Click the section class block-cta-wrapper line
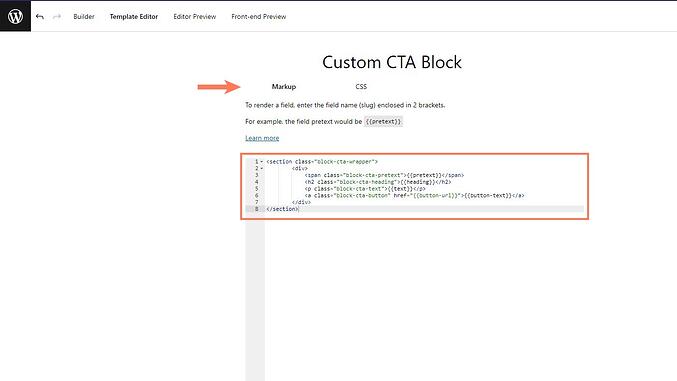Screen dimensions: 677x381 (322, 162)
